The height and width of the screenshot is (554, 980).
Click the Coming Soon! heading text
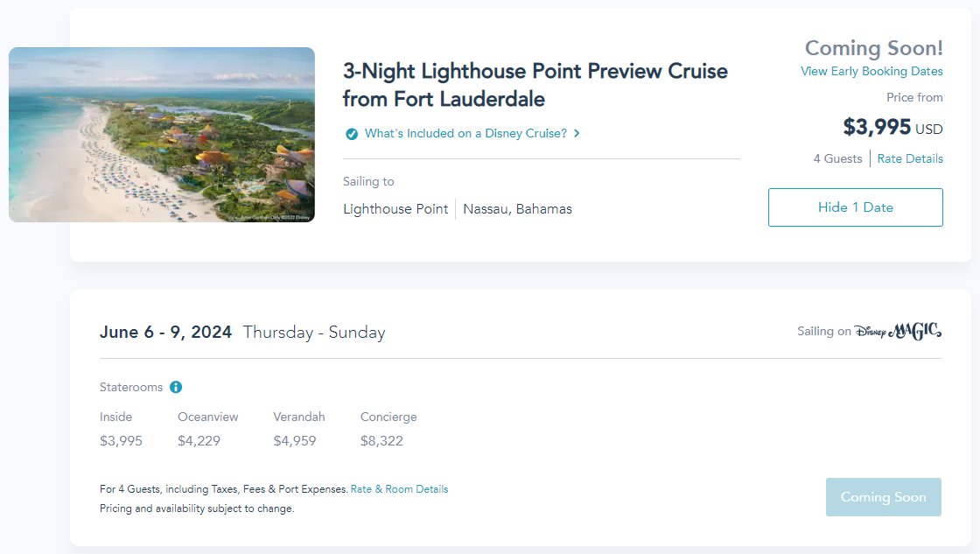[x=873, y=48]
